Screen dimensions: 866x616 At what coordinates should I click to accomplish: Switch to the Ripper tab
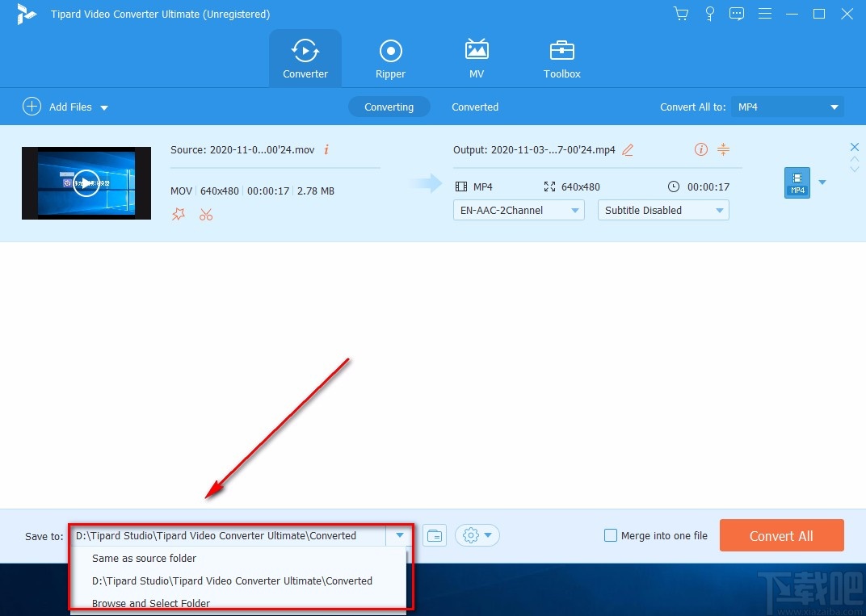coord(390,58)
